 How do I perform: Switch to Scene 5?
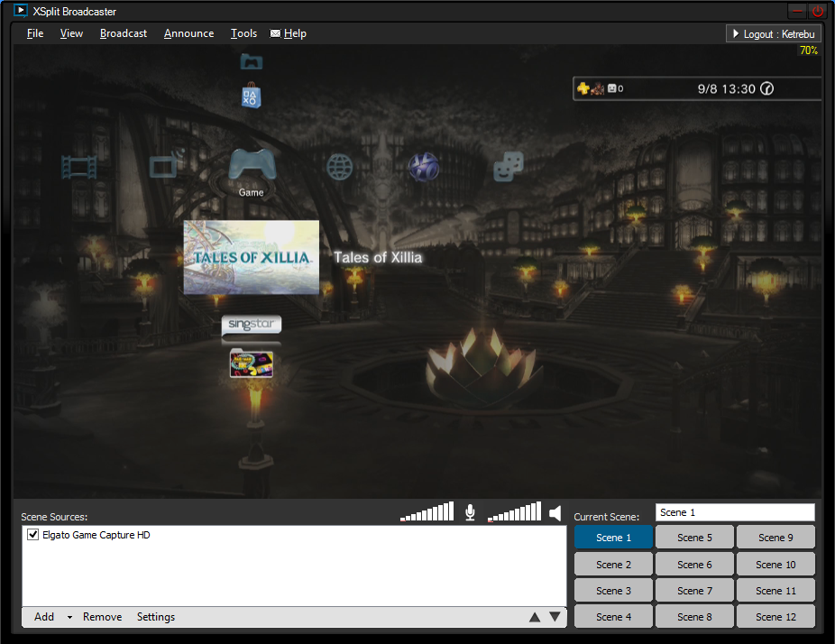click(694, 538)
